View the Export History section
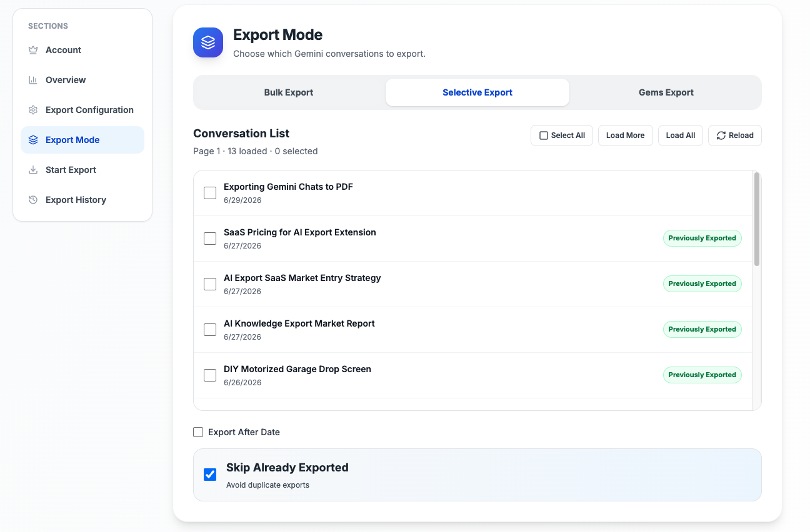Screen dimensions: 810x532 82,200
